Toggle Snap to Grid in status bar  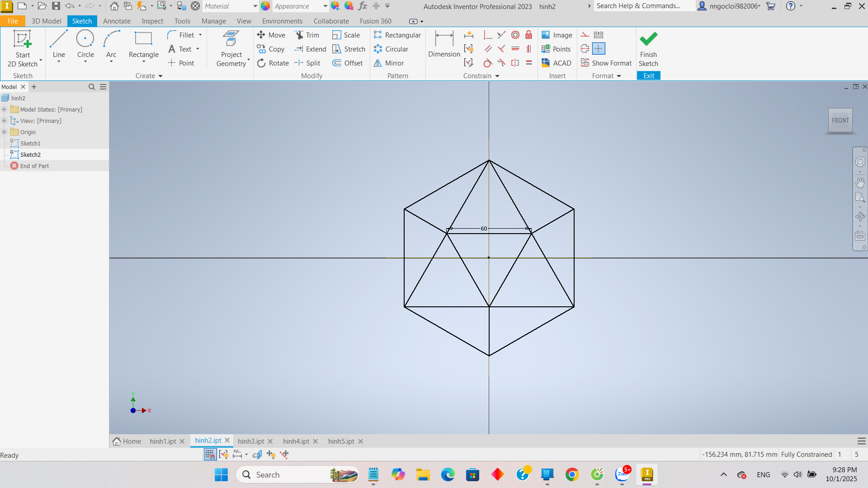(210, 454)
